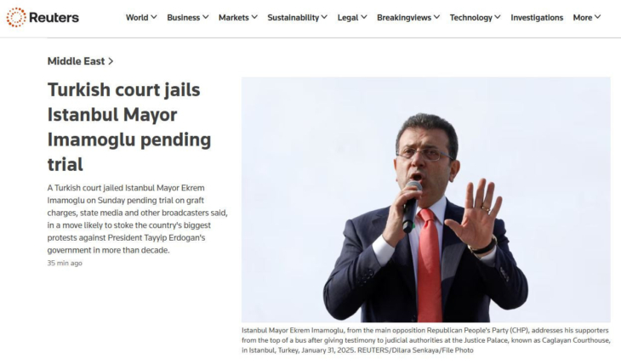Click the Reuters wordmark

coord(54,17)
